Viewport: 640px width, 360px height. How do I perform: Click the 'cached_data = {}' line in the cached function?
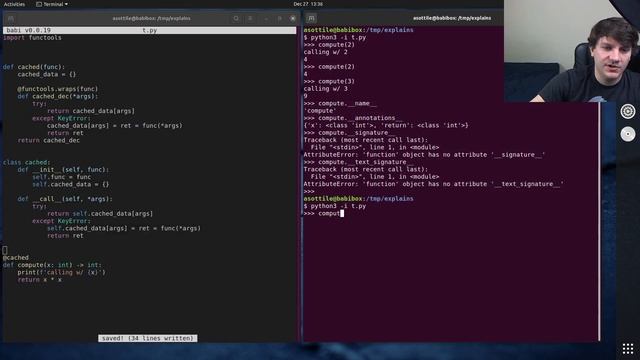[x=47, y=74]
